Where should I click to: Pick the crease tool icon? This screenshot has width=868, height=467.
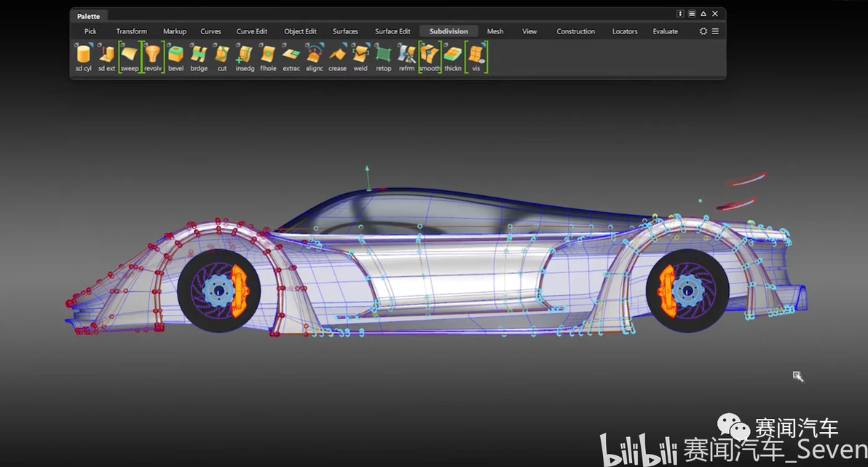(x=337, y=54)
